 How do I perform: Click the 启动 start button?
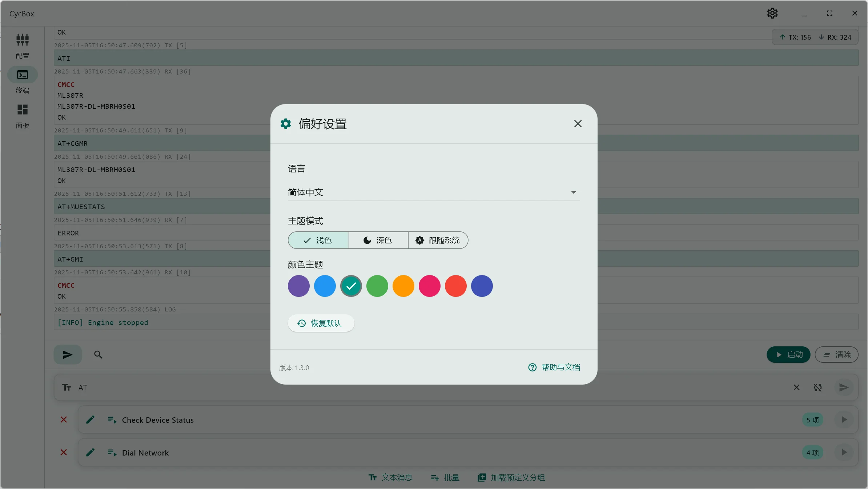coord(788,355)
